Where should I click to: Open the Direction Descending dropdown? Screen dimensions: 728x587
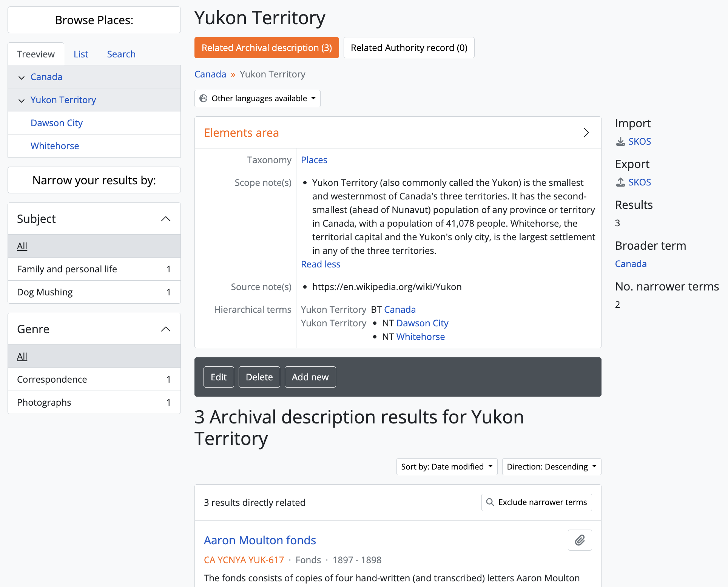(551, 467)
